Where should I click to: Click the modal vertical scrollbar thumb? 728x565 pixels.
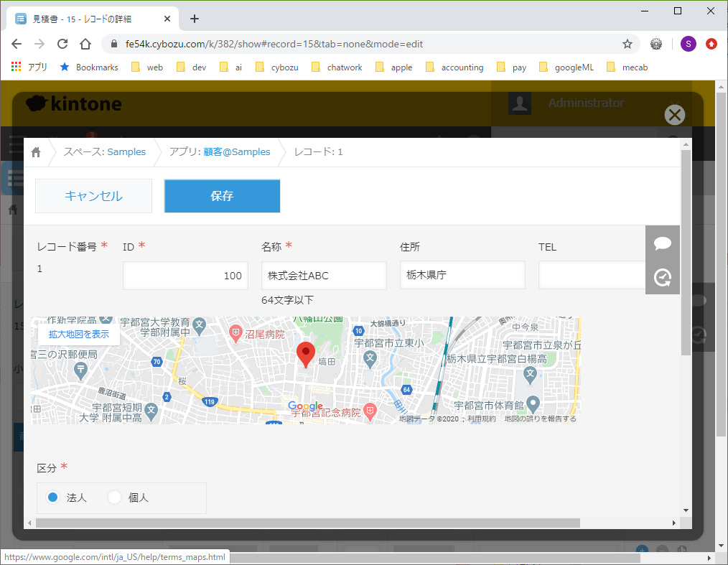click(686, 252)
